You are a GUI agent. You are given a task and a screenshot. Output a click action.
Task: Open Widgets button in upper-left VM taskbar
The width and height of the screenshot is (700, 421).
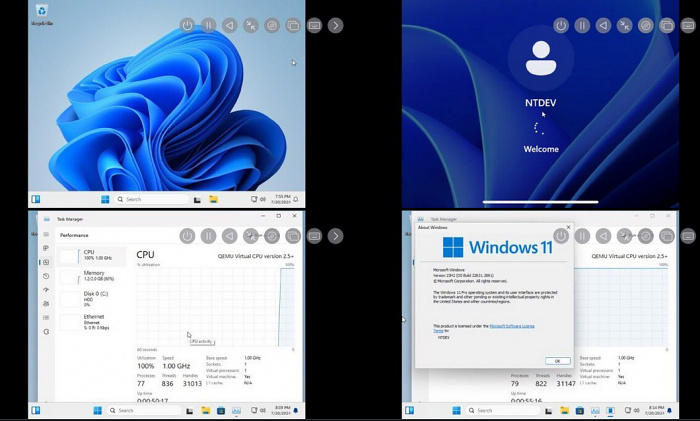tap(36, 199)
